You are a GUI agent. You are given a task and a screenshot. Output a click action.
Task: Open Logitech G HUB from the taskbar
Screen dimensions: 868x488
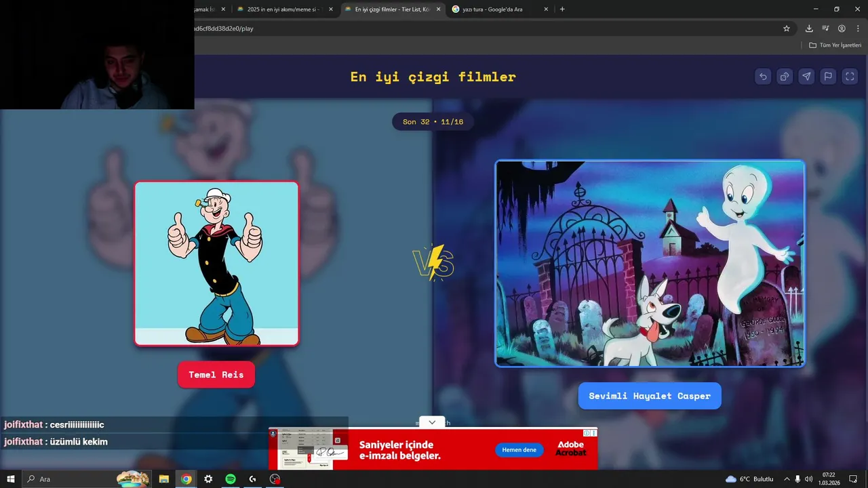coord(252,479)
